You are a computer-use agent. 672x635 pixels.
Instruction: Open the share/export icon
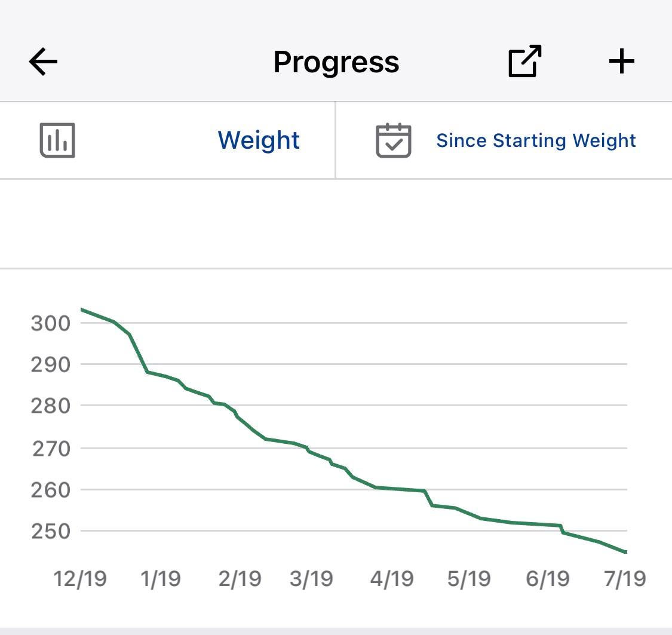click(524, 61)
